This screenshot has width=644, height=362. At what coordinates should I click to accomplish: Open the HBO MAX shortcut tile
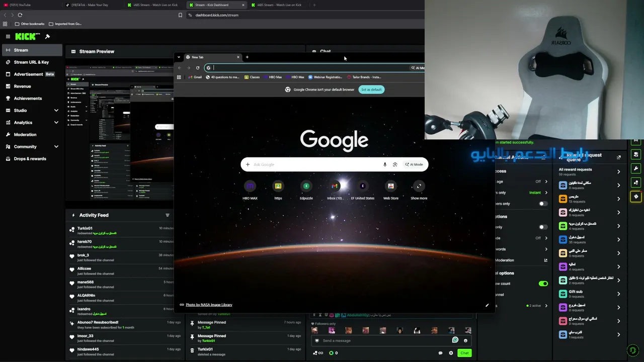[x=250, y=190]
